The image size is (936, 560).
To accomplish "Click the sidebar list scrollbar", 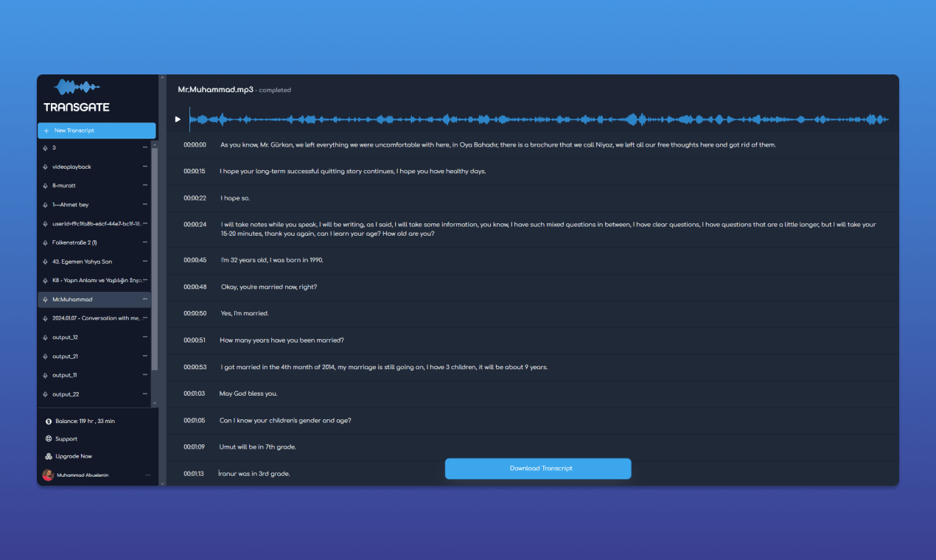I will click(x=155, y=258).
